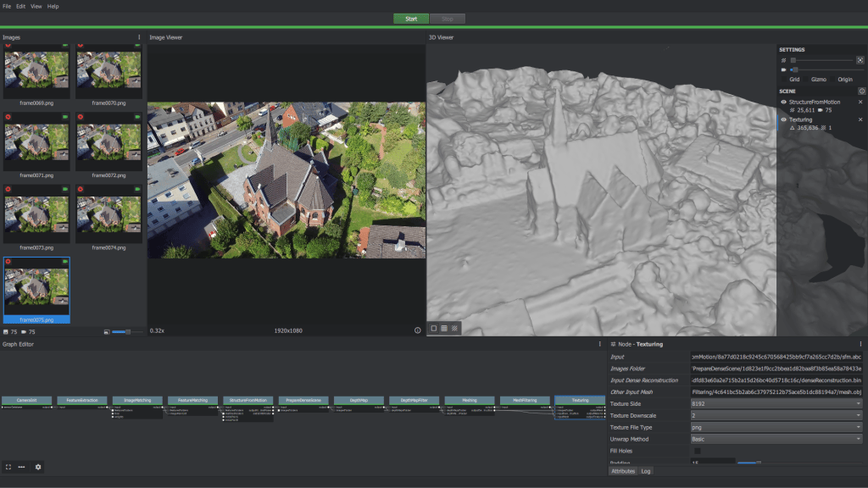
Task: Click the red status icon on frame0075.png
Action: [x=8, y=261]
